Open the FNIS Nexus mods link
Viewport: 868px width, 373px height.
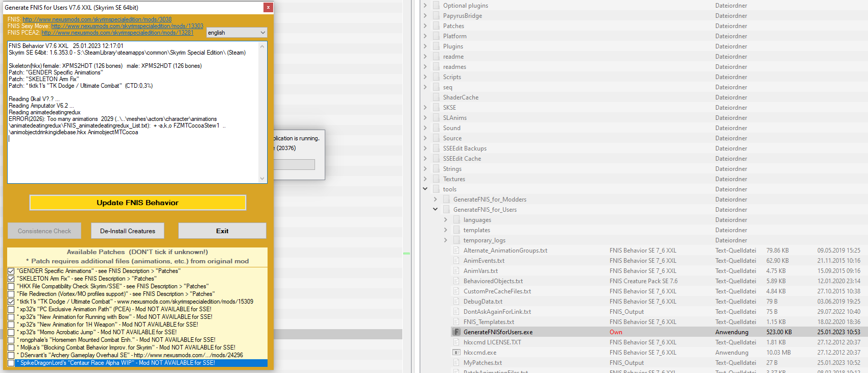tap(97, 19)
